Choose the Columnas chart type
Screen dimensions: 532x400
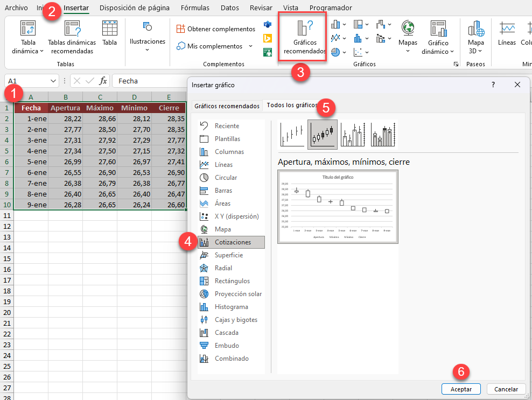[231, 152]
